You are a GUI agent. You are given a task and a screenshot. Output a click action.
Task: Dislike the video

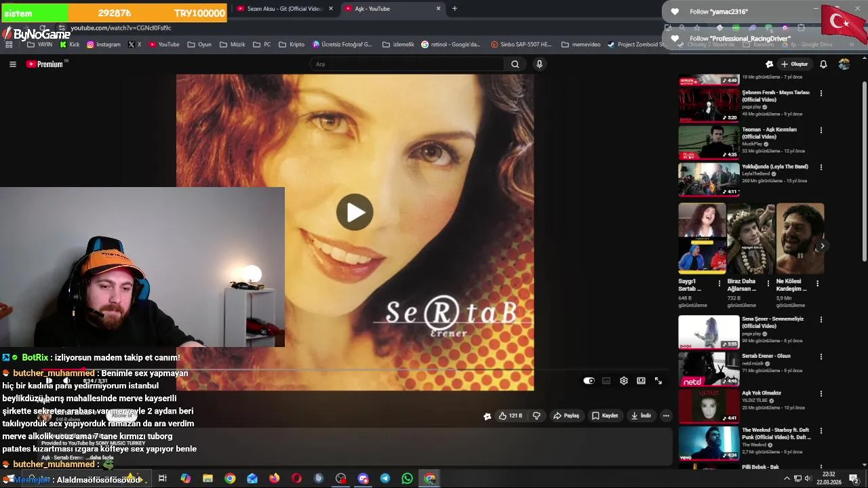tap(536, 415)
